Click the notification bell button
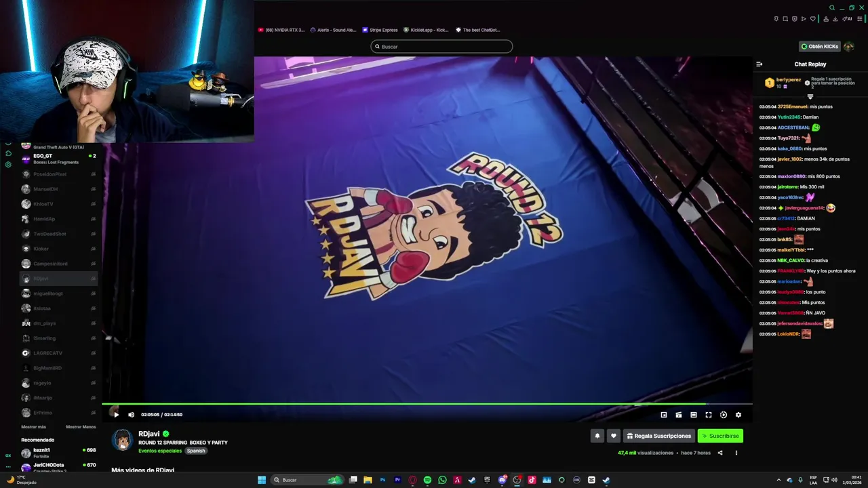This screenshot has height=488, width=868. point(597,436)
